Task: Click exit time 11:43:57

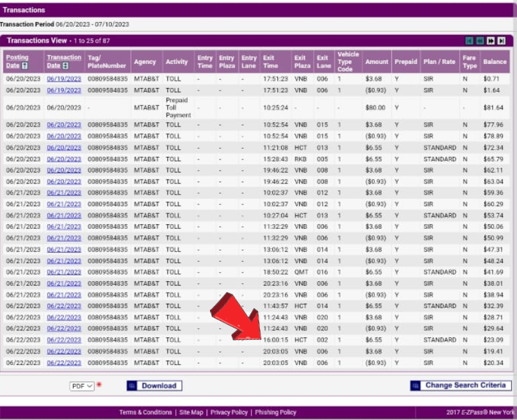Action: pos(276,306)
